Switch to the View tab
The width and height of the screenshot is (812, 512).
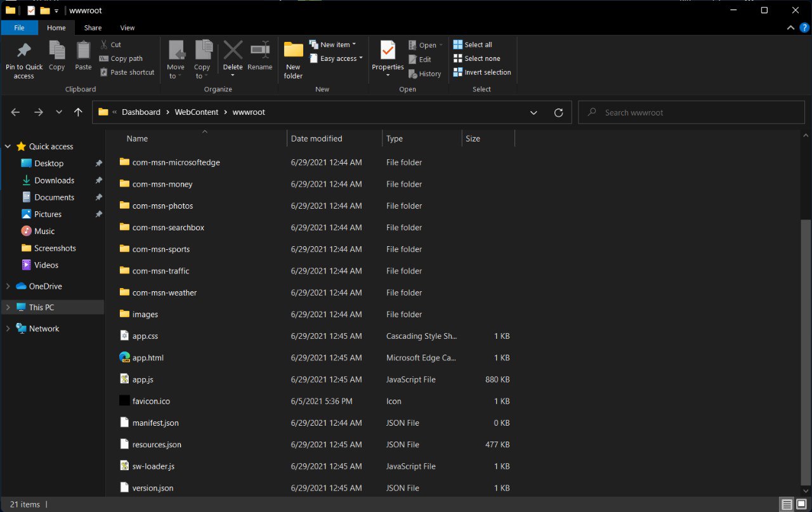(x=128, y=28)
